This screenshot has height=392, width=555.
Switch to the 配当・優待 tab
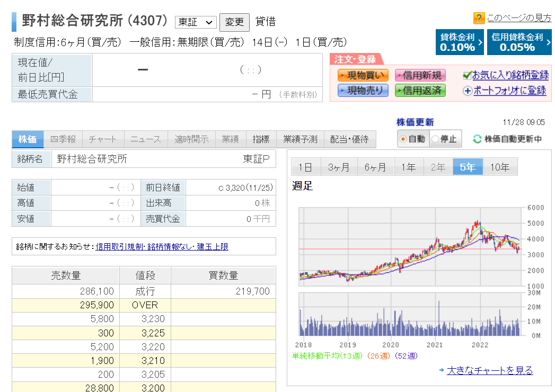coord(349,139)
